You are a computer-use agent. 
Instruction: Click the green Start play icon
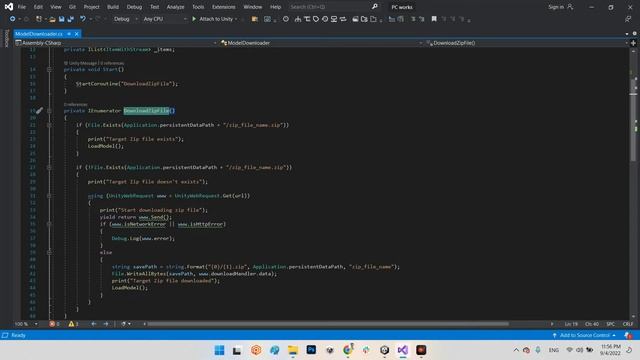(194, 19)
